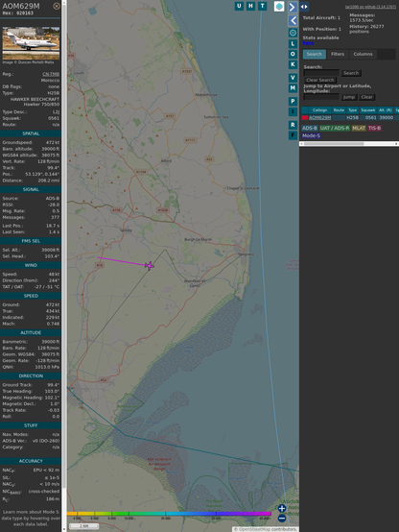Toggle the L labels button
Screen dimensions: 399x532
point(293,44)
